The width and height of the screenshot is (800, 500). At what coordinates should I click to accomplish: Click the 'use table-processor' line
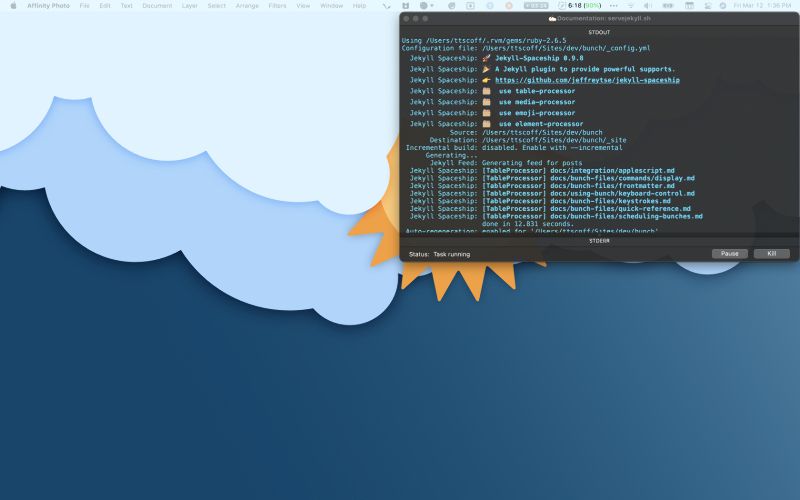coord(492,91)
